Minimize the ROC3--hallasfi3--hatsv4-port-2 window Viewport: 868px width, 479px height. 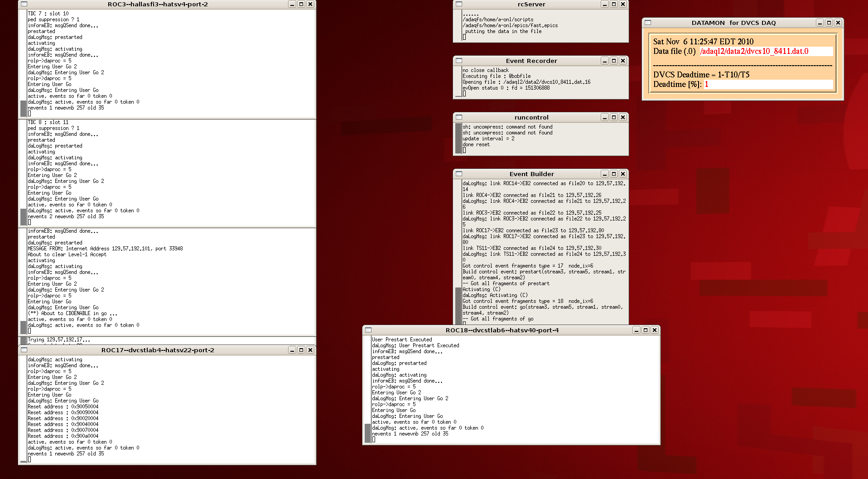pyautogui.click(x=292, y=4)
